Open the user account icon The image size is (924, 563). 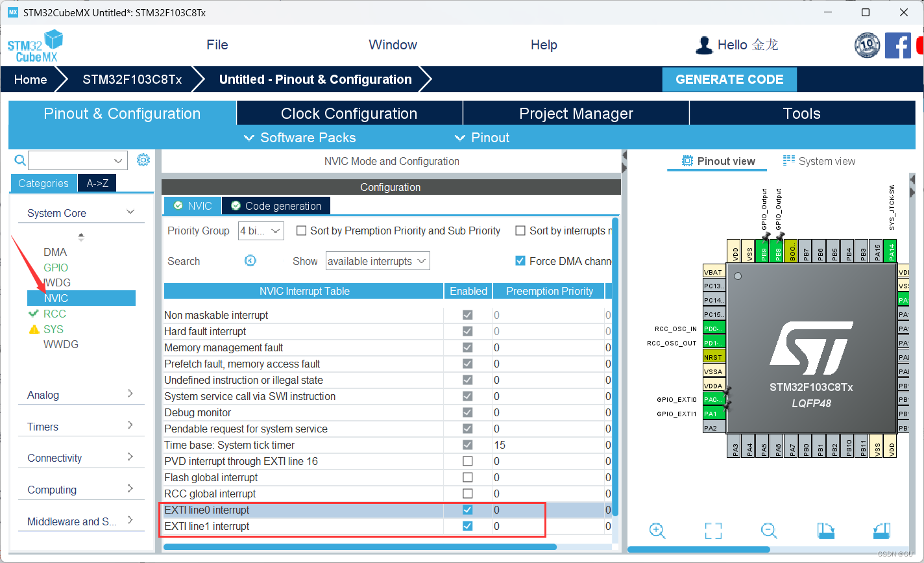pyautogui.click(x=703, y=45)
